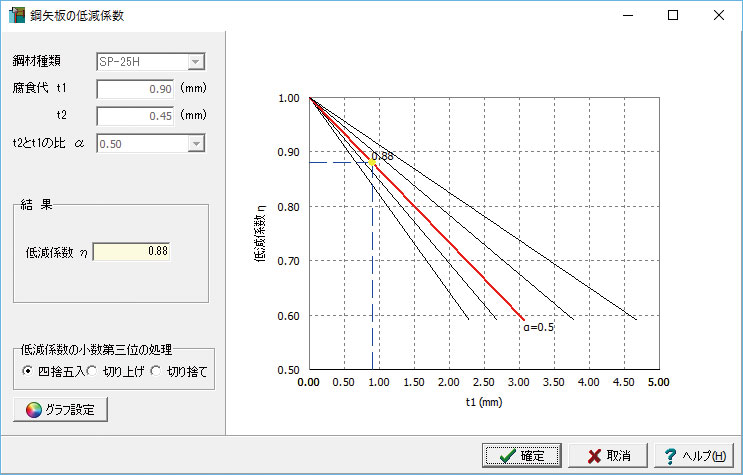Click the question mark icon on ヘルプ

point(670,456)
